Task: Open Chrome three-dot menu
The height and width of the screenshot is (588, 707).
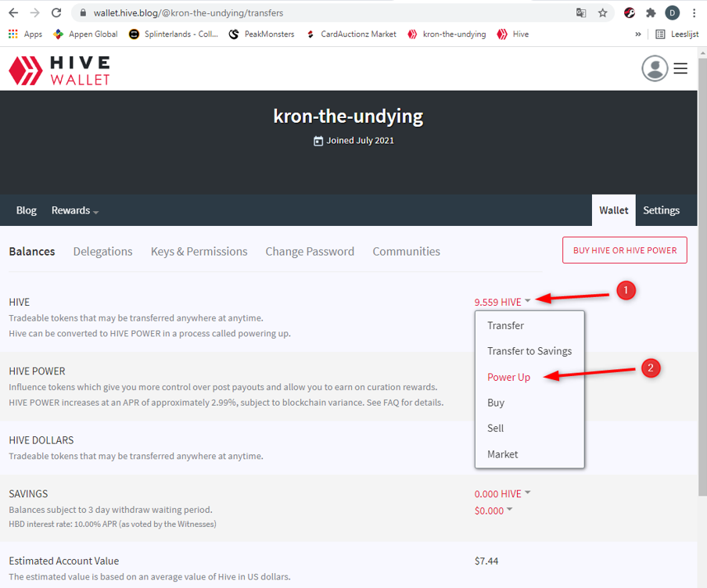Action: (x=694, y=13)
